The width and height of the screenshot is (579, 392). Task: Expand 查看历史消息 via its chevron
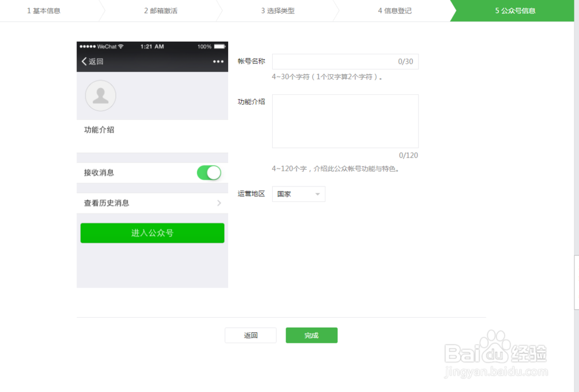pyautogui.click(x=219, y=203)
